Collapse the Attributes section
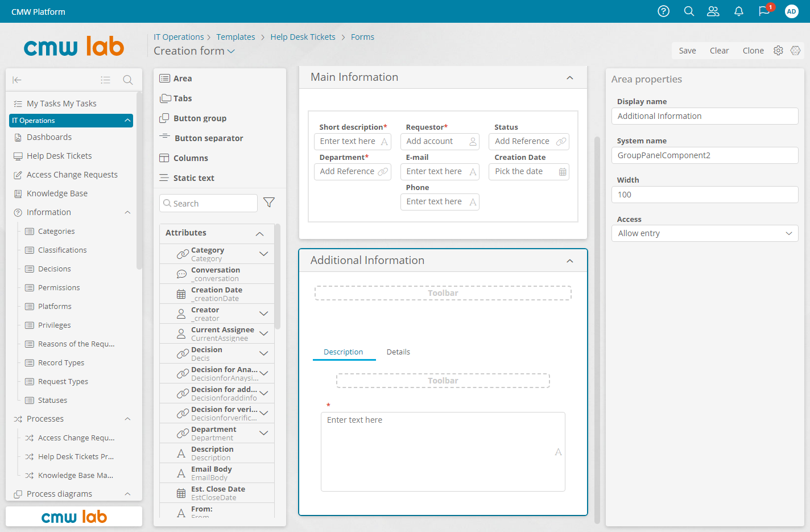Image resolution: width=810 pixels, height=532 pixels. 259,233
